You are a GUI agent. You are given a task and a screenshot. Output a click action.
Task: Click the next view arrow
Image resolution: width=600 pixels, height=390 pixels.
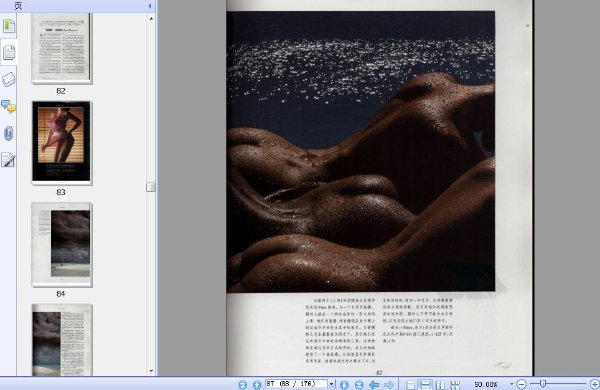click(x=389, y=385)
